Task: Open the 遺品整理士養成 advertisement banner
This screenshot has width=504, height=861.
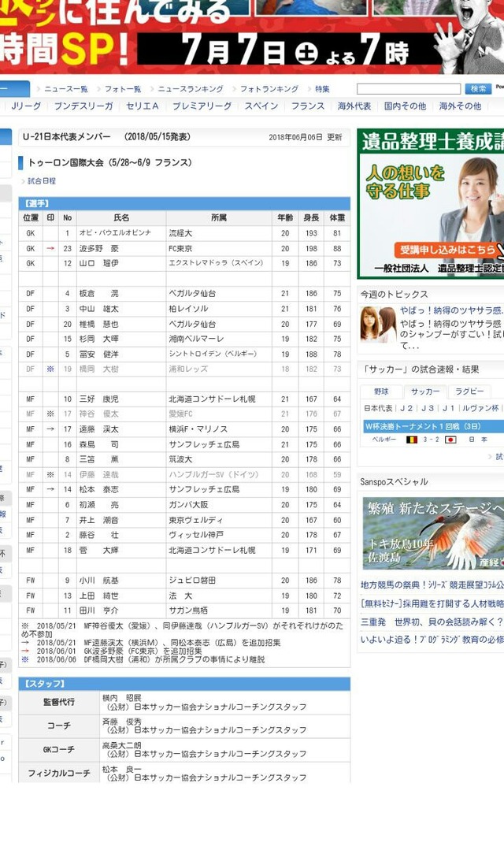Action: tap(432, 204)
